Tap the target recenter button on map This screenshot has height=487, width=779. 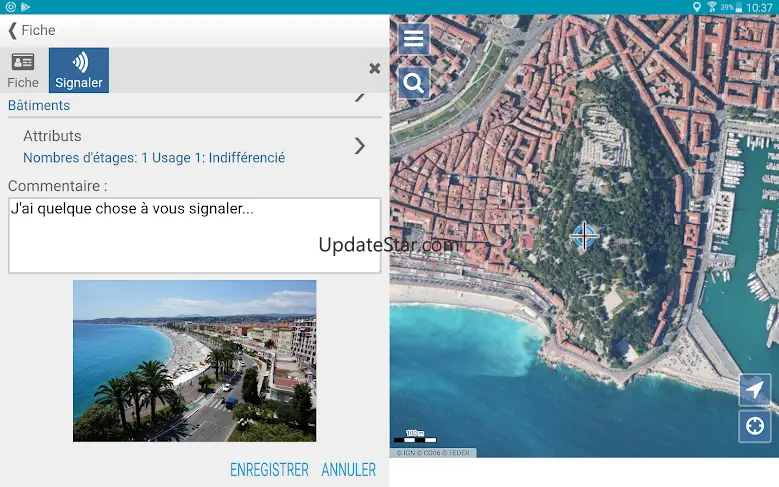click(754, 426)
